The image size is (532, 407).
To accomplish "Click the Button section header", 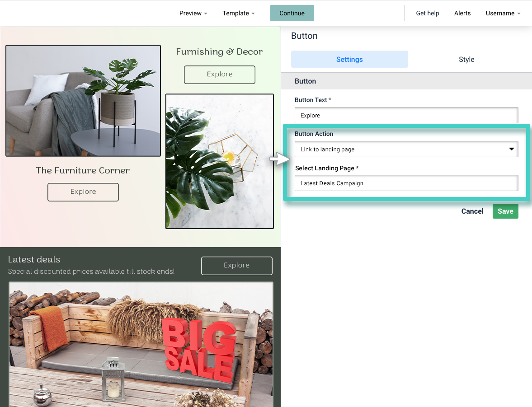I will (406, 81).
